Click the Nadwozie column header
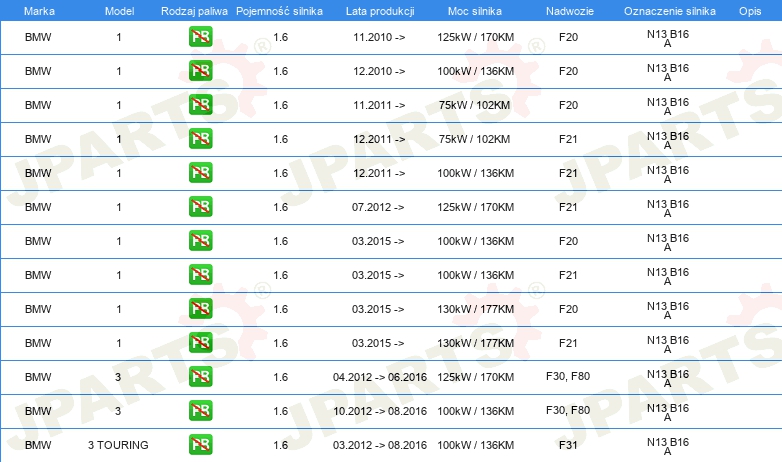The image size is (782, 462). point(570,11)
